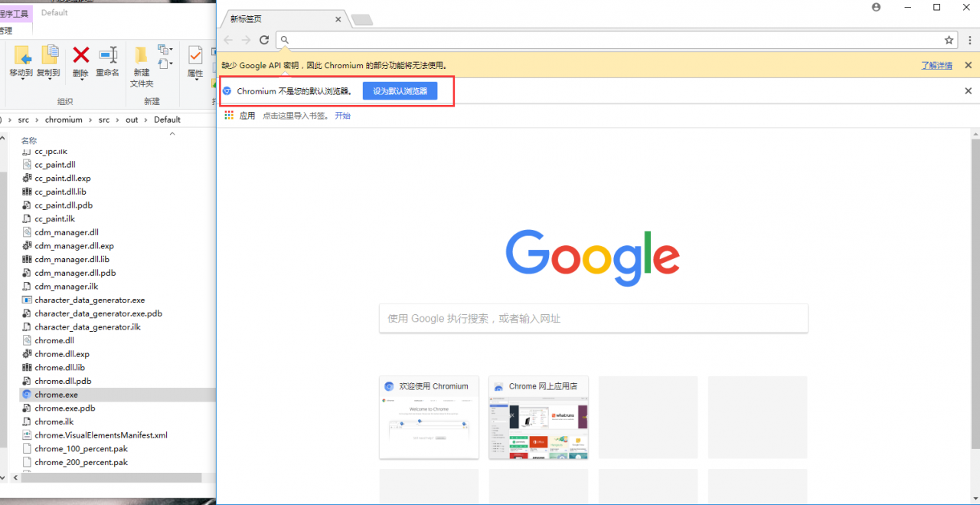Close the missing API keys warning bar

pos(968,66)
